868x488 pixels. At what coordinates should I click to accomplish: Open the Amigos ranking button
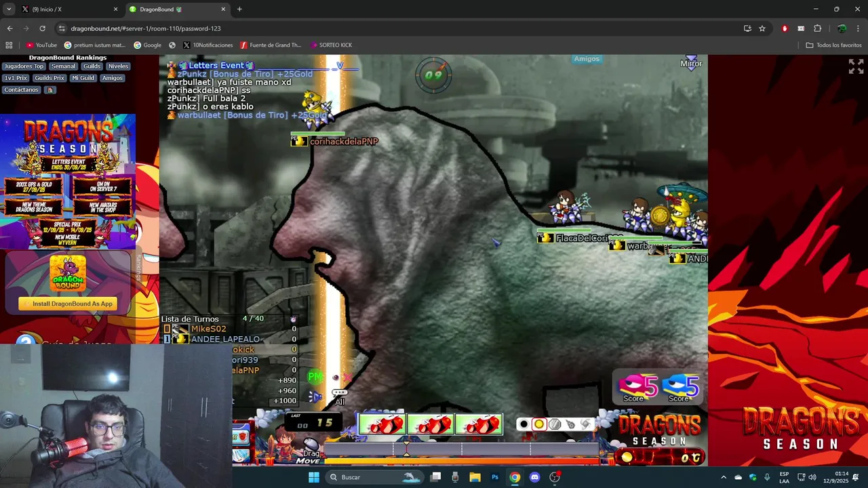click(113, 78)
